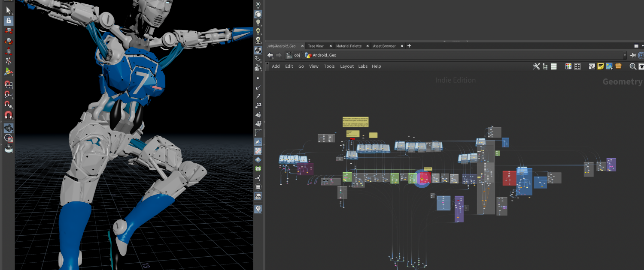Click the orange box icon in network toolbar
644x270 pixels.
coord(618,66)
